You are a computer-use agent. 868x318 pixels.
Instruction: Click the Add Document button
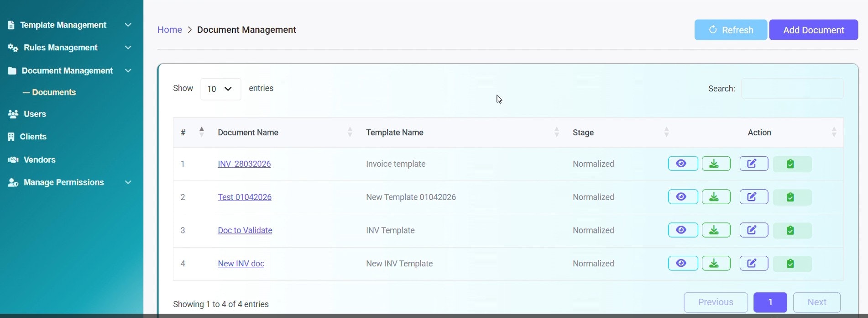[x=814, y=30]
